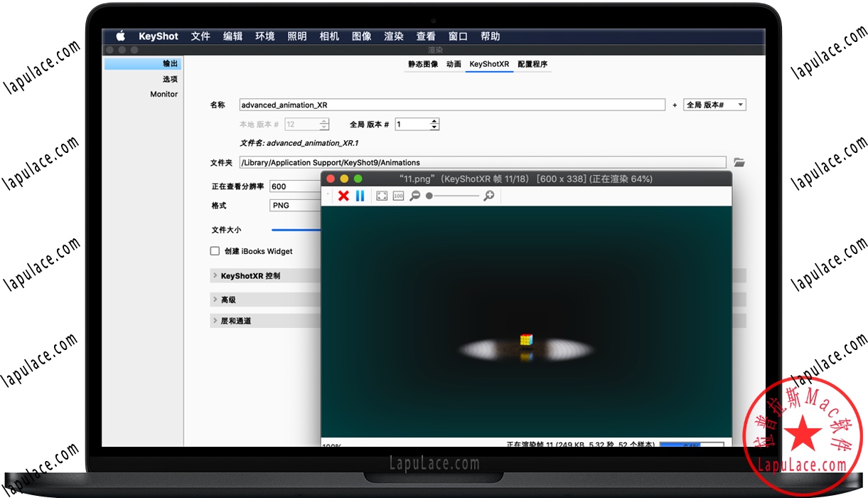Open the folder browse icon next to 文件夹 path

(x=739, y=162)
